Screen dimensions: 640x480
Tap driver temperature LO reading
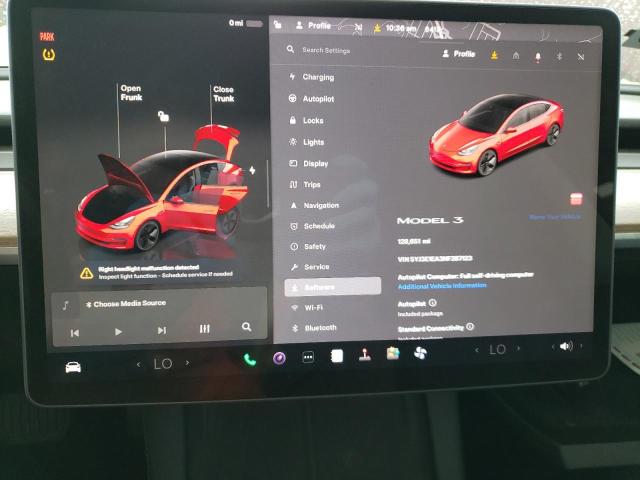click(x=163, y=364)
